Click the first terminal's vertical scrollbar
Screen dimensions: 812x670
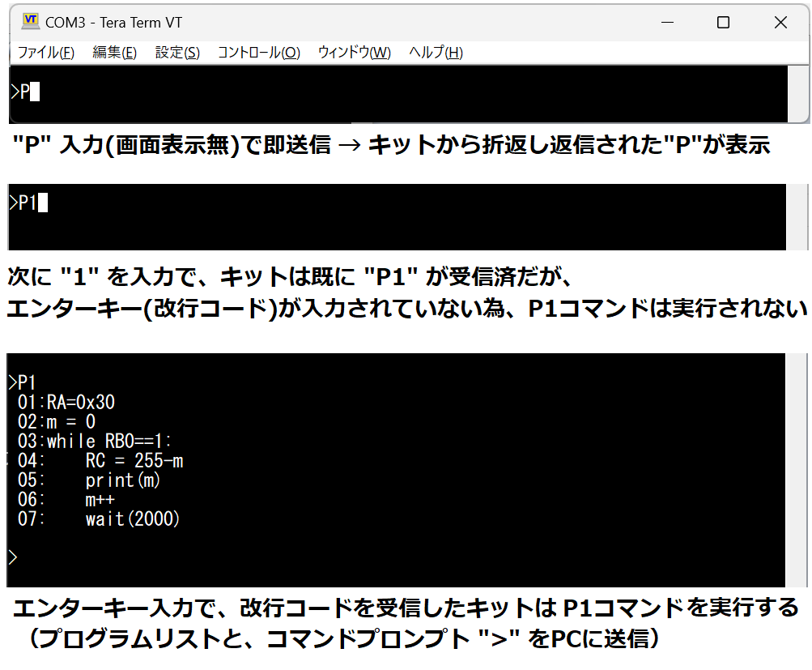pos(798,94)
